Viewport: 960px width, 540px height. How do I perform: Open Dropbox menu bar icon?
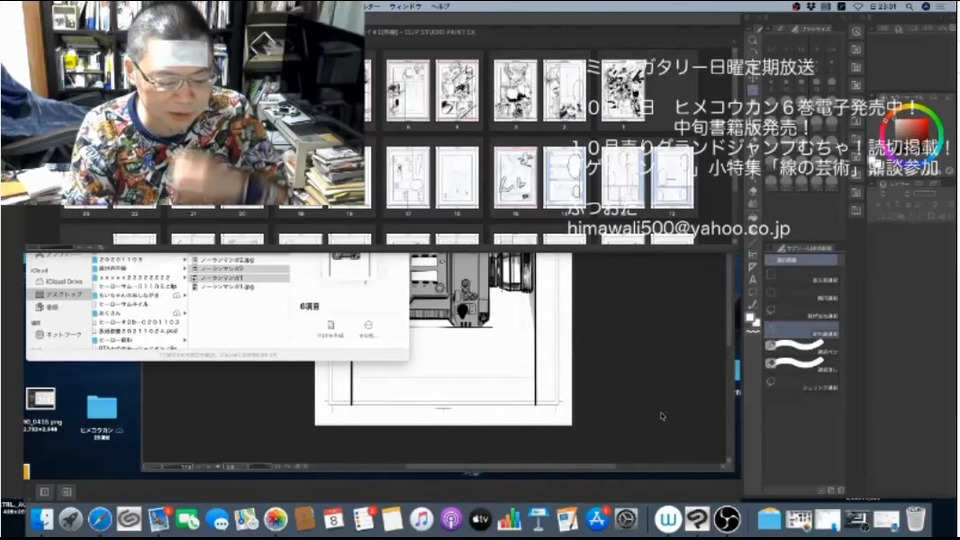pyautogui.click(x=811, y=6)
